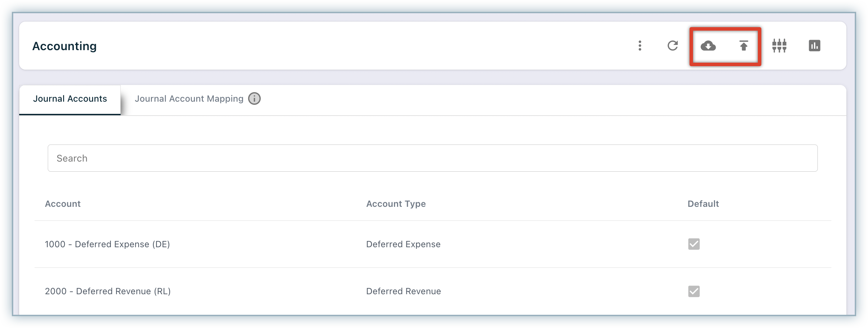This screenshot has width=868, height=328.
Task: Open the bar chart reports icon
Action: pos(814,46)
